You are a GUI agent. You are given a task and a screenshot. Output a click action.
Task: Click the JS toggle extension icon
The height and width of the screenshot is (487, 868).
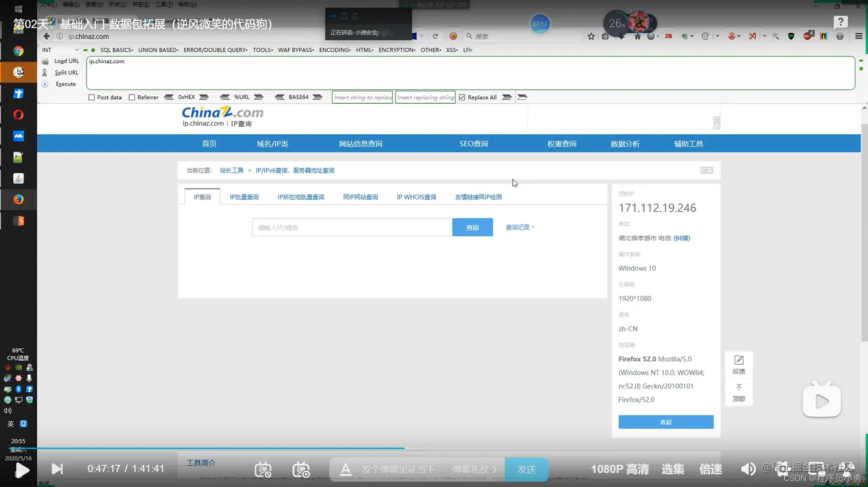point(668,36)
